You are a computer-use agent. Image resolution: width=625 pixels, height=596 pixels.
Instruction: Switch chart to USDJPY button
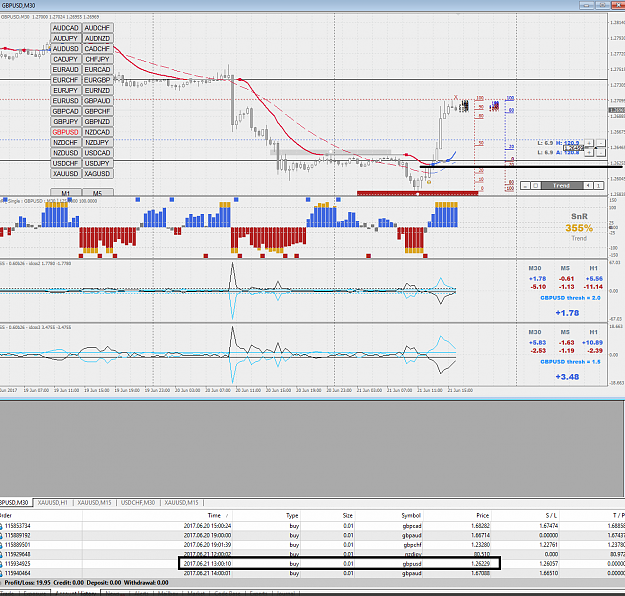(x=97, y=163)
